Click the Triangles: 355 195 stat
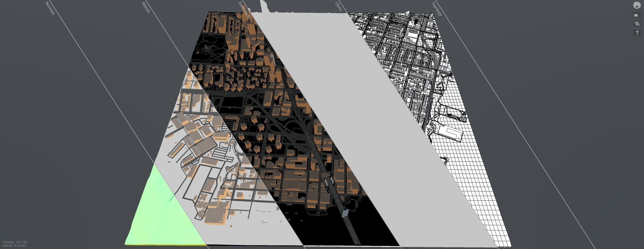Viewport: 644px width, 249px height. [15, 242]
